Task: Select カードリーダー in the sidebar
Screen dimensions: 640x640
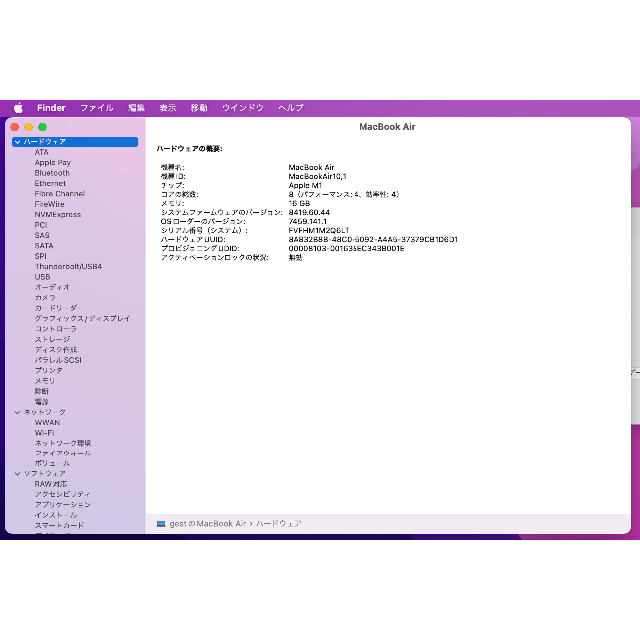Action: pos(59,308)
